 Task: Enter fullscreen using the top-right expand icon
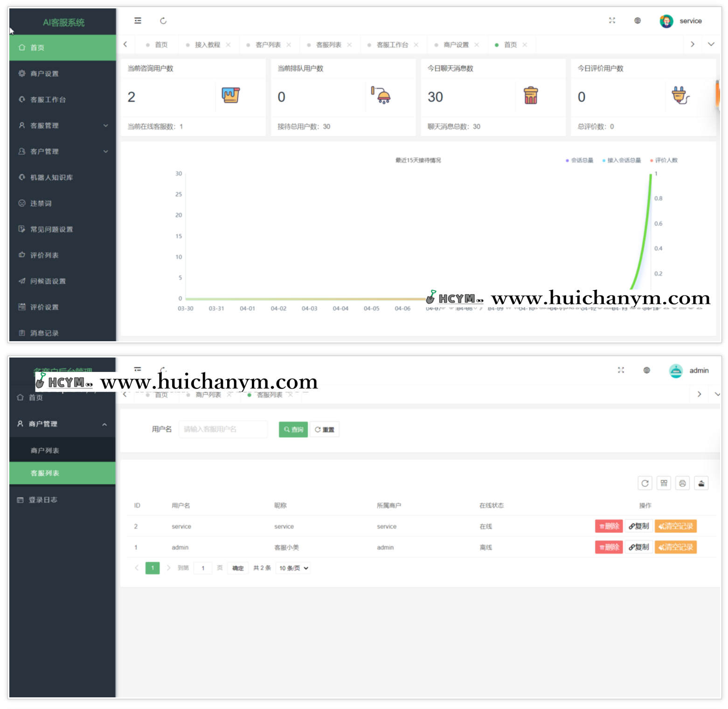612,21
